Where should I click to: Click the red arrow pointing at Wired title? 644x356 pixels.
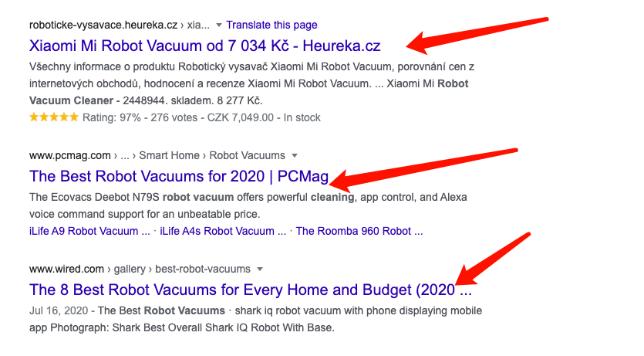pos(494,259)
